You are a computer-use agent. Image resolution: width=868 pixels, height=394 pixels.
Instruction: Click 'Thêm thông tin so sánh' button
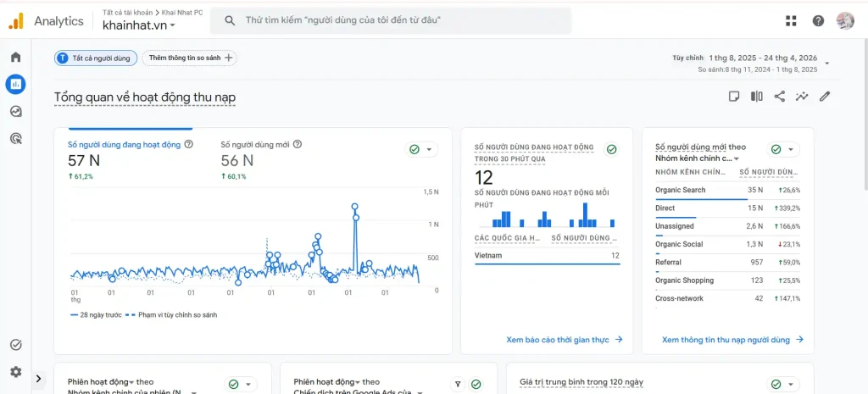189,58
